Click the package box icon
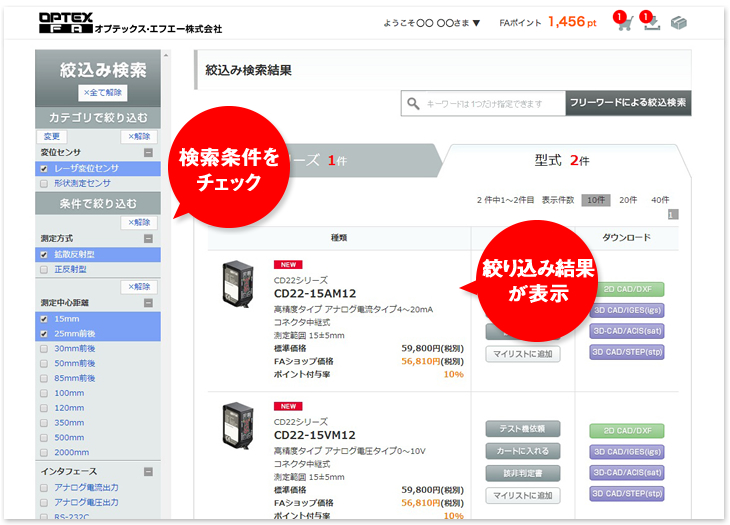This screenshot has width=730, height=525. click(x=679, y=22)
